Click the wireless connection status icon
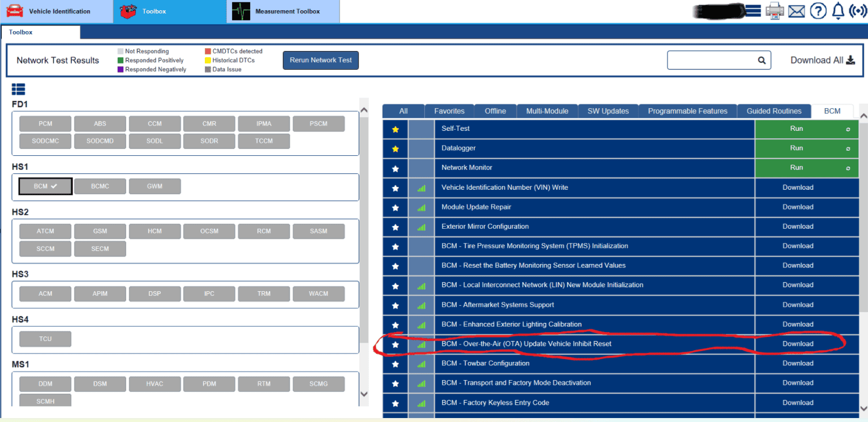The width and height of the screenshot is (868, 422). 858,11
